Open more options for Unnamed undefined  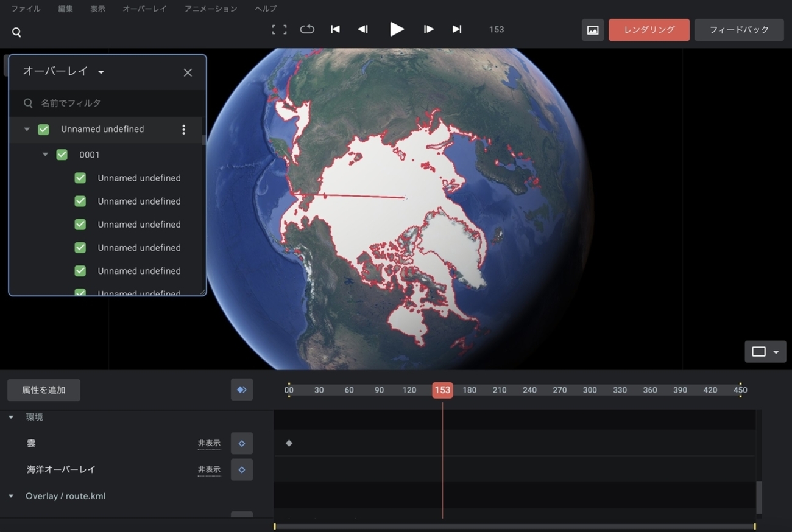183,130
